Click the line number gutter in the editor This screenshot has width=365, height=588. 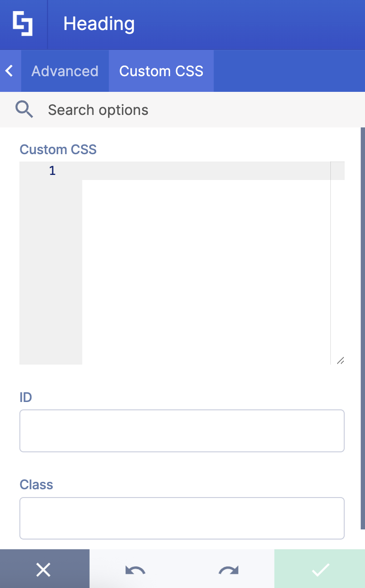pos(51,231)
